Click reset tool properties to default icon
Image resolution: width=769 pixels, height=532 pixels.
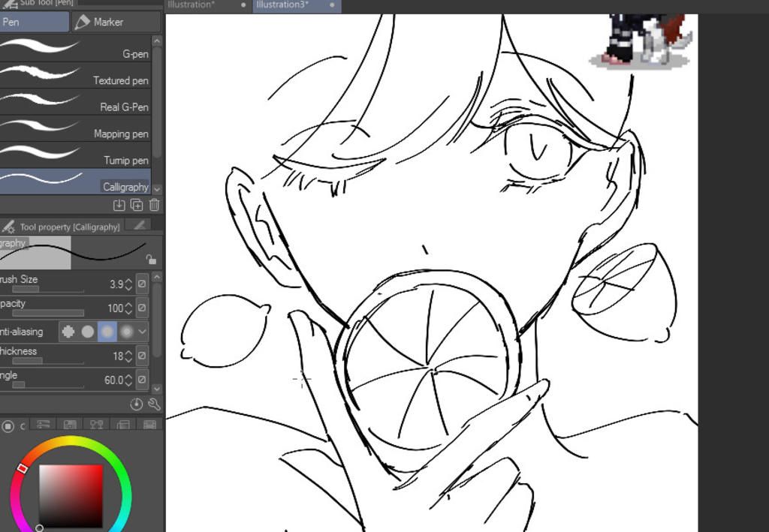[x=137, y=404]
